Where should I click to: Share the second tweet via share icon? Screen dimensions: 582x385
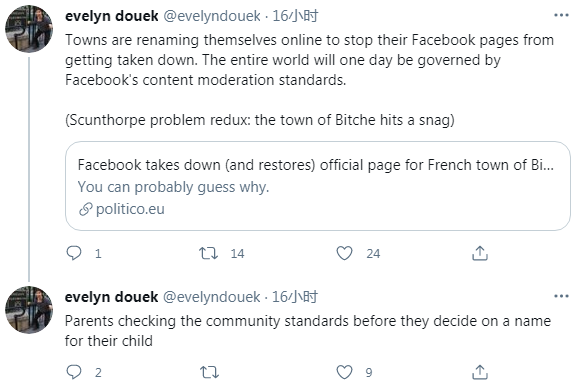[x=480, y=372]
